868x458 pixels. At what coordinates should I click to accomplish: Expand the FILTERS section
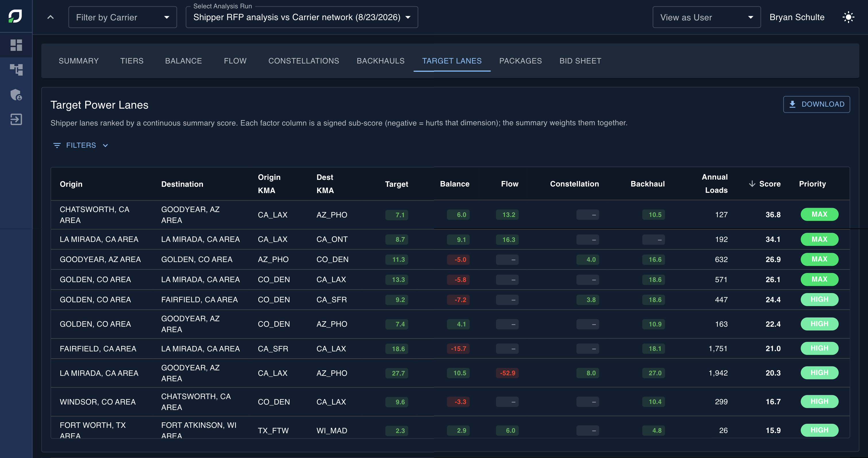tap(81, 145)
